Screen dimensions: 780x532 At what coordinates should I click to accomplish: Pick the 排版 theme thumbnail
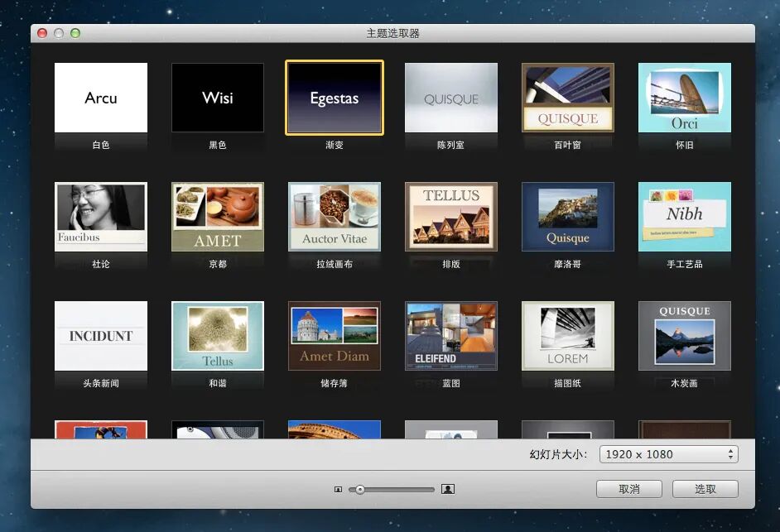(451, 217)
